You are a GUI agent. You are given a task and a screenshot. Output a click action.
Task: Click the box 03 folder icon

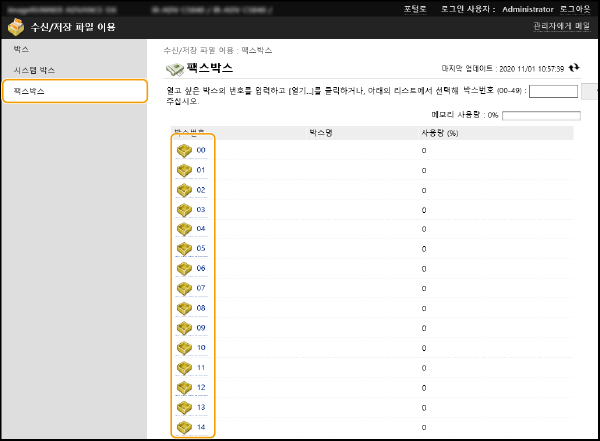[x=184, y=210]
